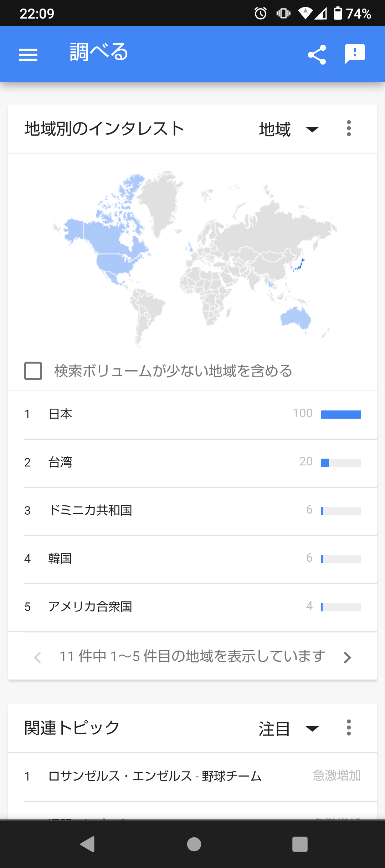The image size is (385, 868).
Task: Go to previous page of regions
Action: click(x=37, y=657)
